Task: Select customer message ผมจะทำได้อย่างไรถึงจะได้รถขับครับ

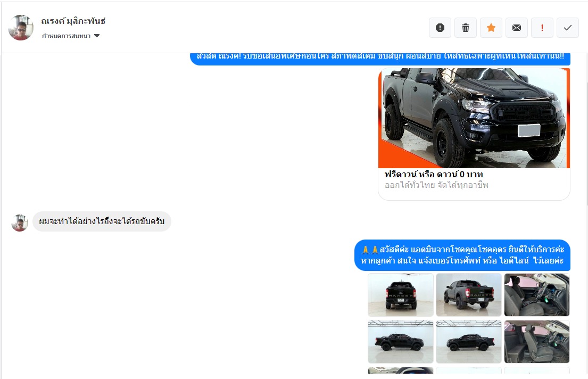Action: pos(102,221)
